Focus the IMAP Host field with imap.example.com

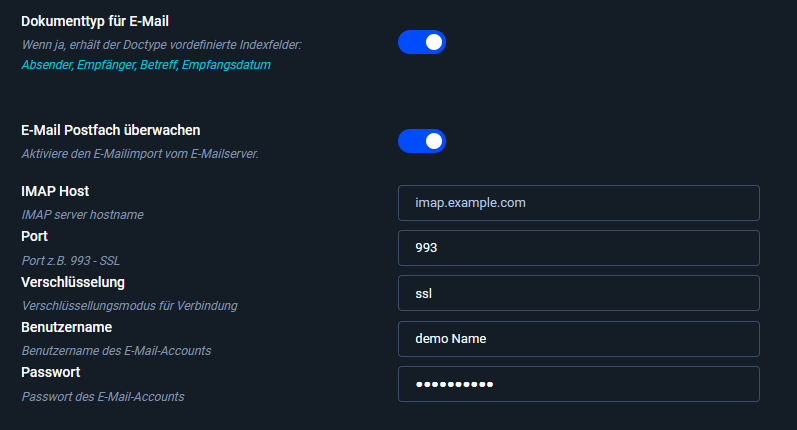578,203
